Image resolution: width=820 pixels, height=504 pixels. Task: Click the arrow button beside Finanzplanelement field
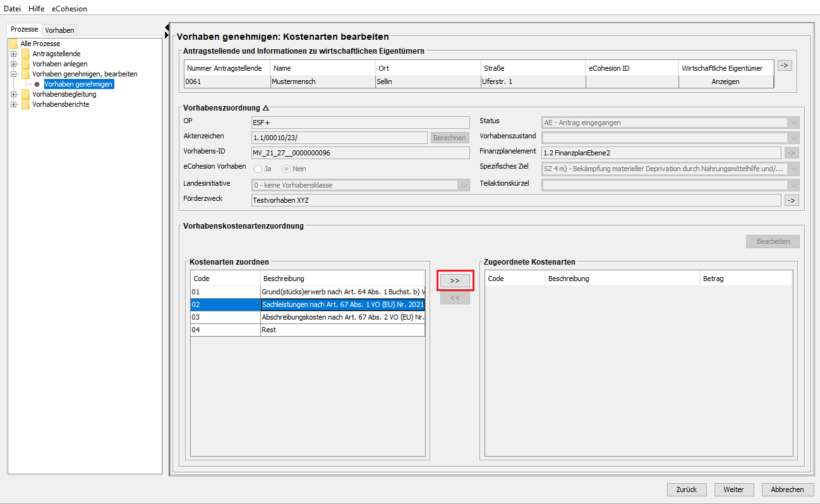[791, 153]
